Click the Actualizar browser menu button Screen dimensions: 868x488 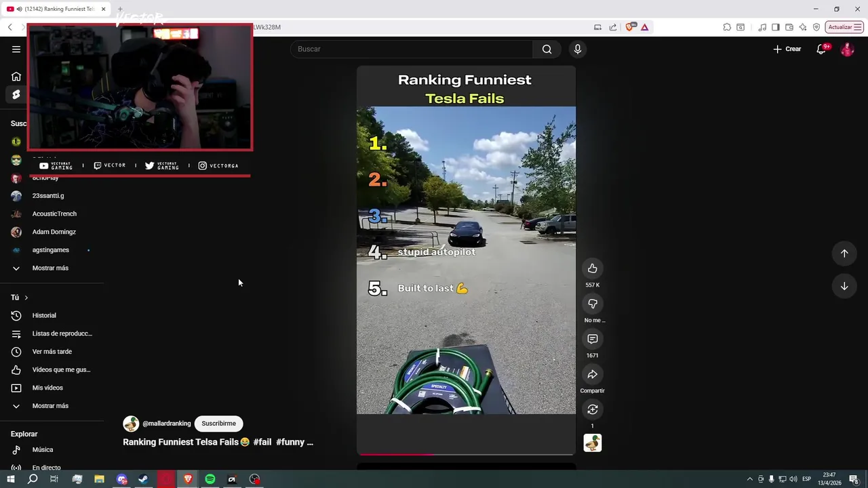tap(844, 27)
